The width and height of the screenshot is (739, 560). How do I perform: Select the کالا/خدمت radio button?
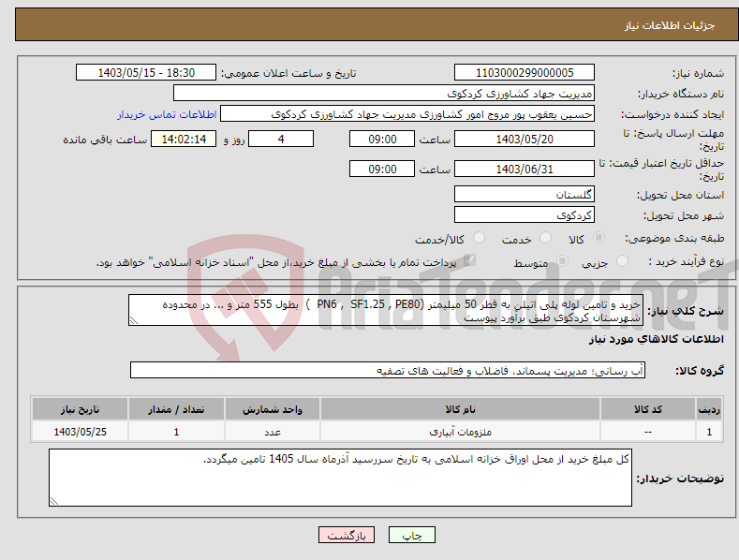[479, 238]
